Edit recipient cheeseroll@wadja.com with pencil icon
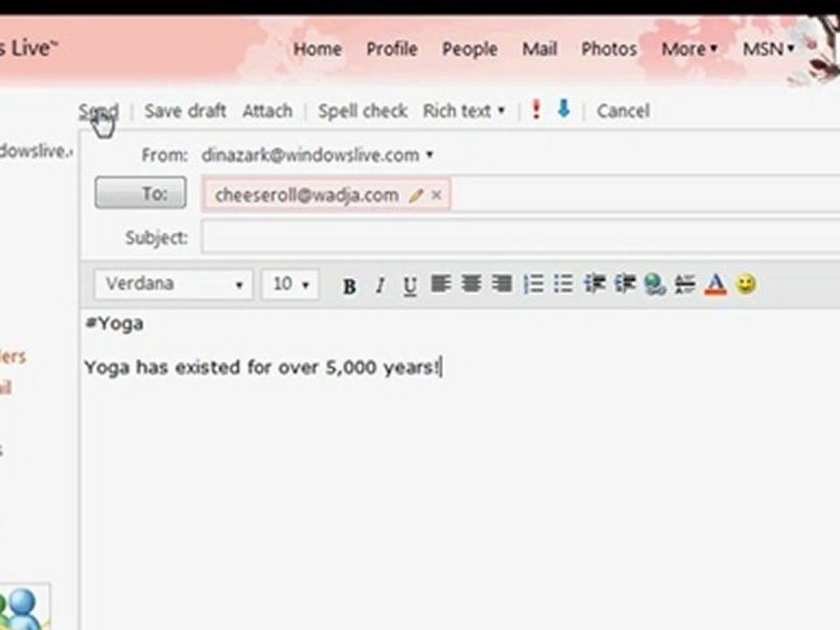The height and width of the screenshot is (630, 840). coord(416,195)
